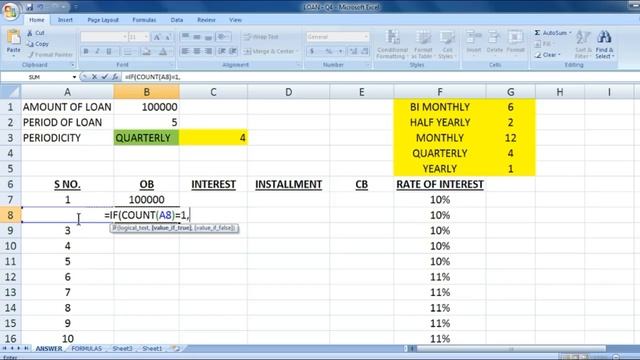Open the font name dropdown
This screenshot has width=640, height=360.
(x=124, y=37)
